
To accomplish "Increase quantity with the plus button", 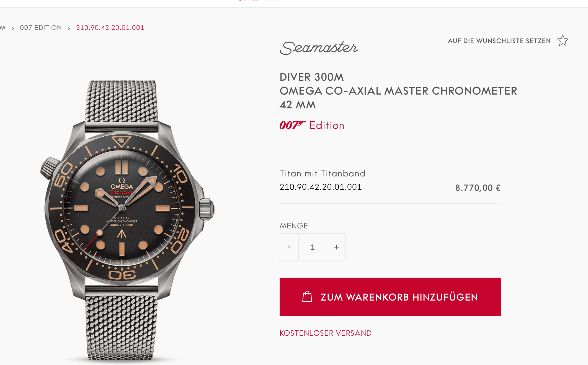I will point(336,247).
